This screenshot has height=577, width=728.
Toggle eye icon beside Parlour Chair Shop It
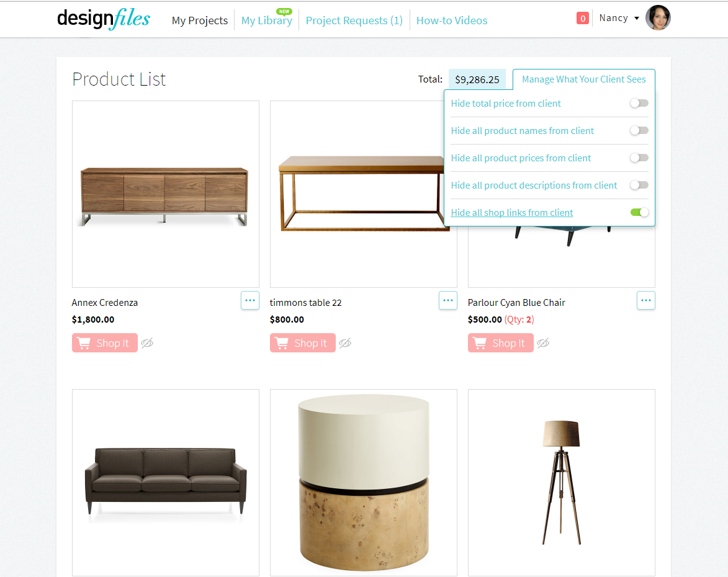543,343
